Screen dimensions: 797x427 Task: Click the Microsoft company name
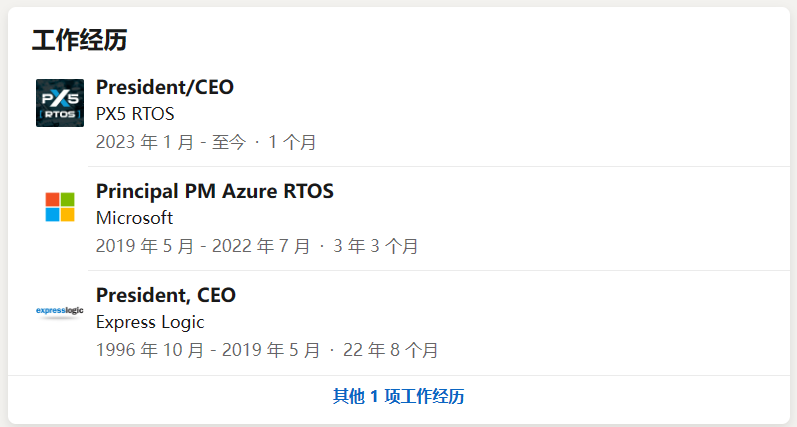134,218
